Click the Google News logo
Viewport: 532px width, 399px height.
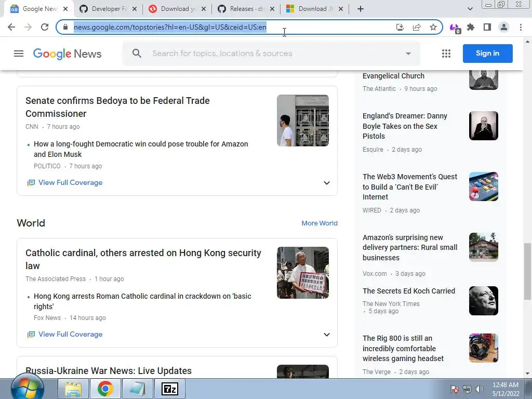click(67, 54)
